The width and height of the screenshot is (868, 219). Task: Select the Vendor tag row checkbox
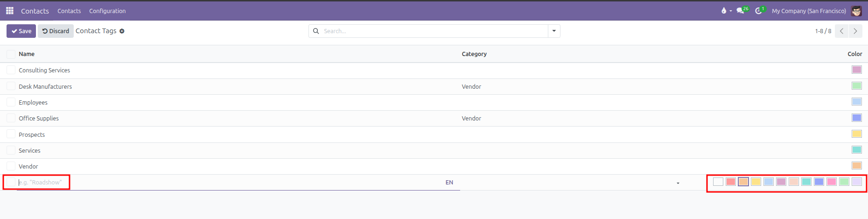[x=11, y=166]
